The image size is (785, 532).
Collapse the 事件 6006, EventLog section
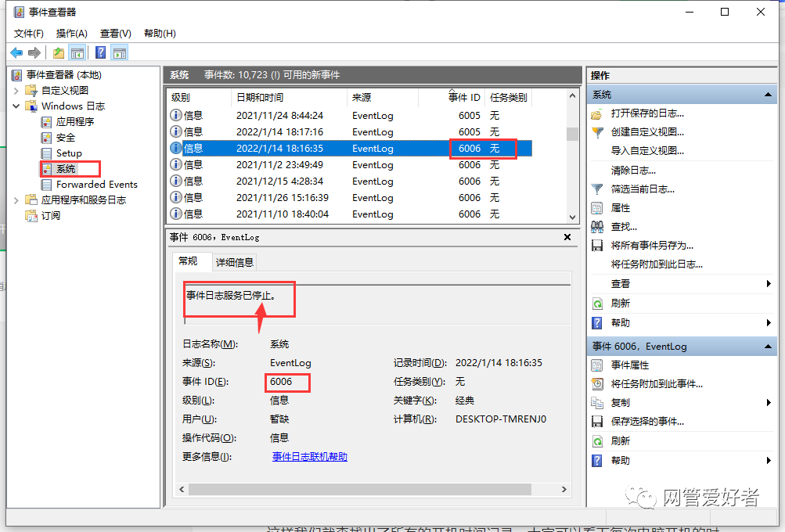point(768,346)
